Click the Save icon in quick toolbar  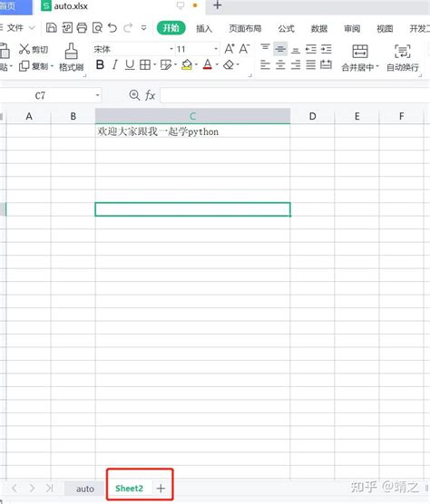pyautogui.click(x=52, y=28)
